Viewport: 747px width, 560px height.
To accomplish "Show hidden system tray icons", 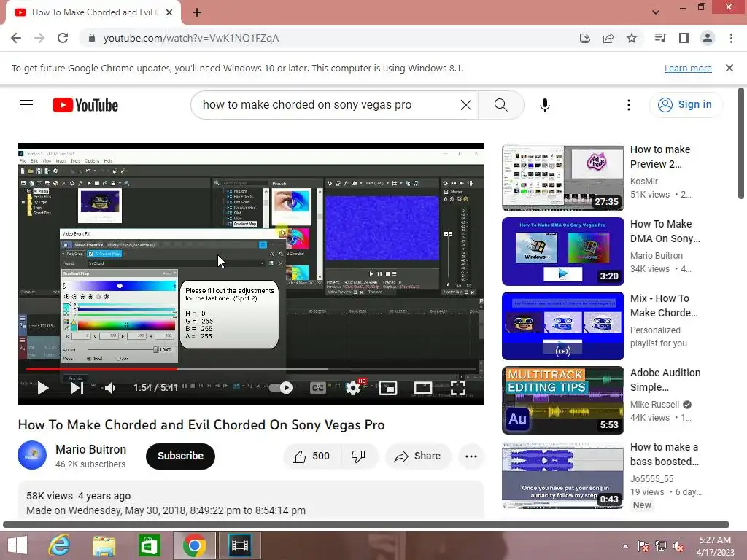I will (625, 546).
